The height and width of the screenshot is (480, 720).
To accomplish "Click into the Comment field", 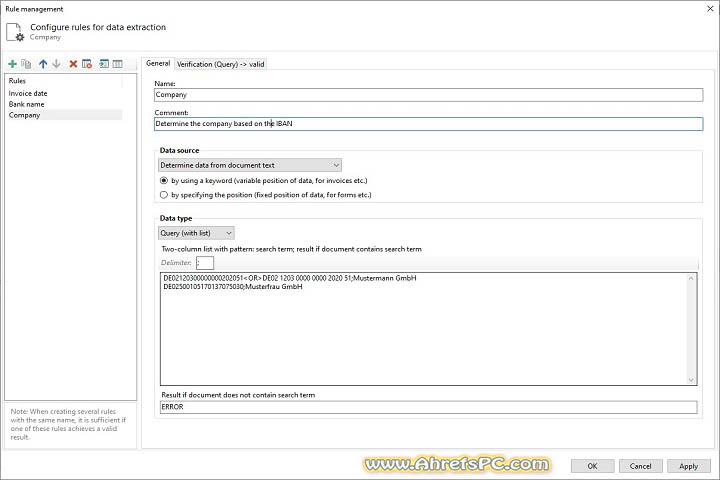I will [428, 124].
